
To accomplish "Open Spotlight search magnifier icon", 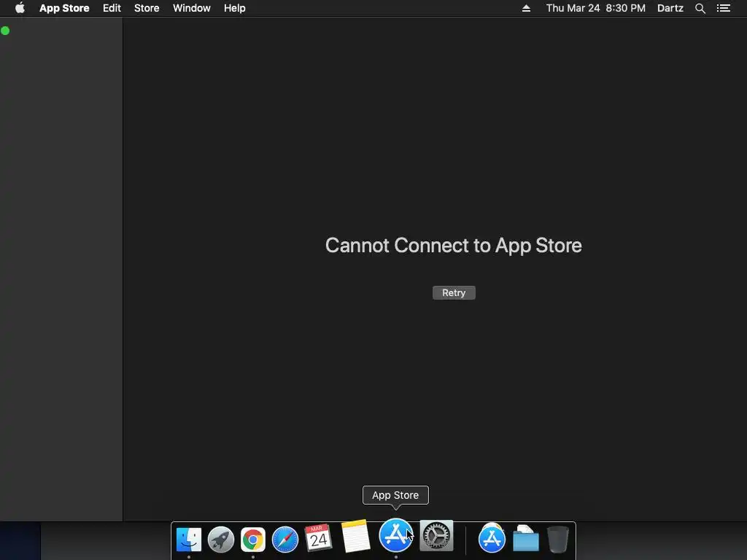I will tap(700, 8).
